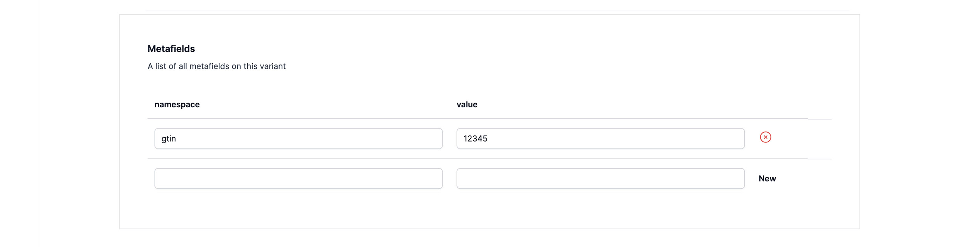
Task: Click the word gtin in the namespace input
Action: pos(169,139)
